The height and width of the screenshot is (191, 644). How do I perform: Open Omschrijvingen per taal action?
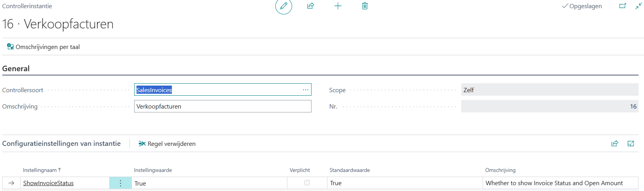[x=44, y=47]
